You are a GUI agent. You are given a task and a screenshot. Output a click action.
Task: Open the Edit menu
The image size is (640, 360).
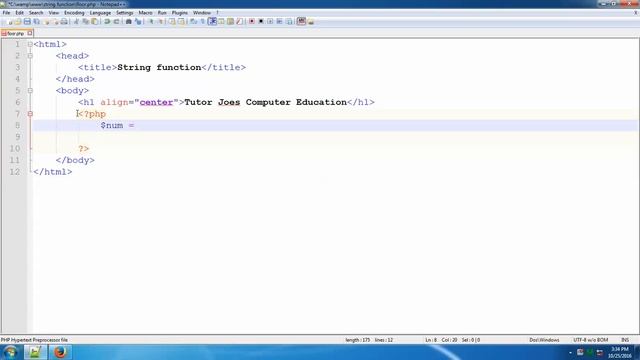click(19, 13)
